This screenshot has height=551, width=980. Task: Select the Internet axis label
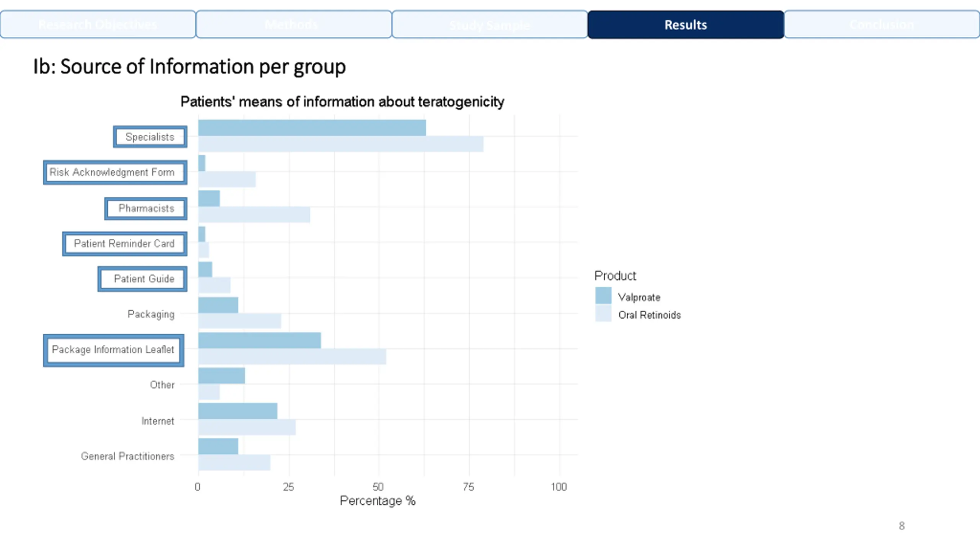coord(158,421)
